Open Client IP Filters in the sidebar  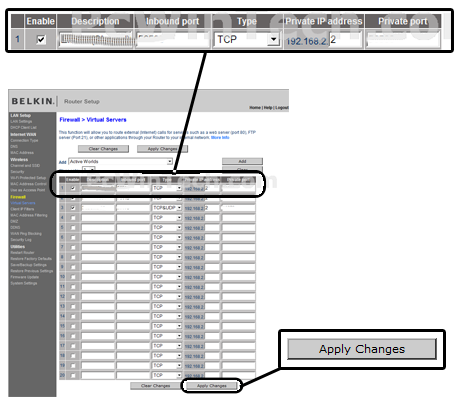(22, 209)
